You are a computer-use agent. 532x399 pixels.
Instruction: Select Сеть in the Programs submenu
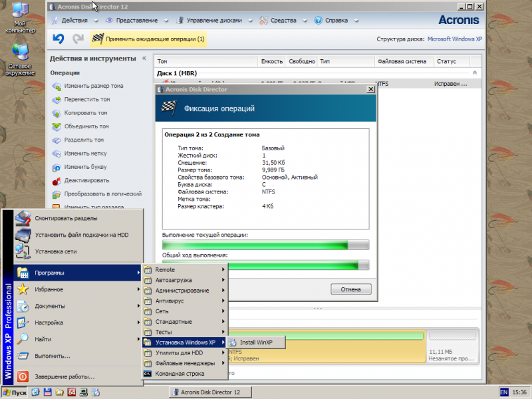[185, 311]
